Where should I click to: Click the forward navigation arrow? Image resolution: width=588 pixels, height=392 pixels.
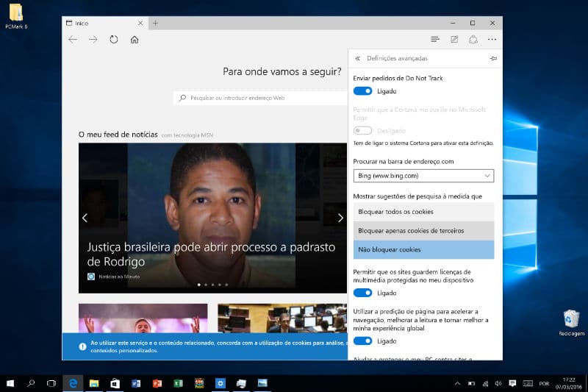[x=93, y=40]
